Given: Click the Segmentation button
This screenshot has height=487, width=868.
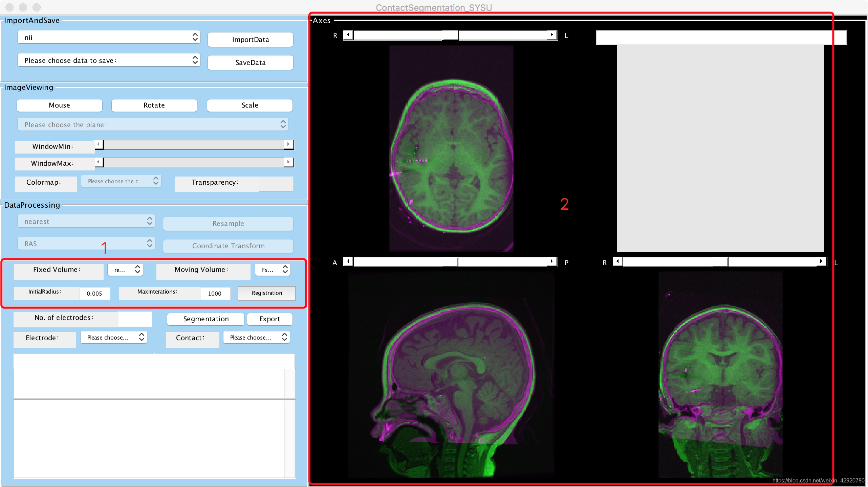Looking at the screenshot, I should [x=206, y=319].
